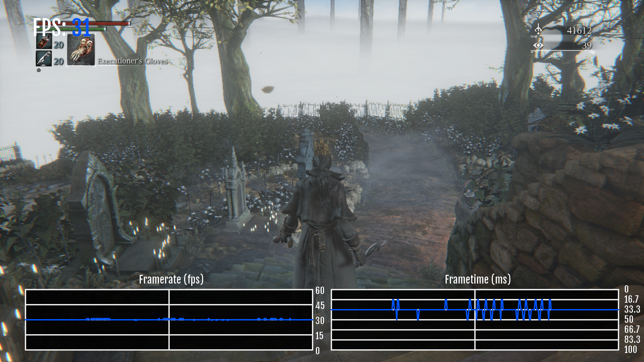Click the Insight value 39

pos(587,45)
